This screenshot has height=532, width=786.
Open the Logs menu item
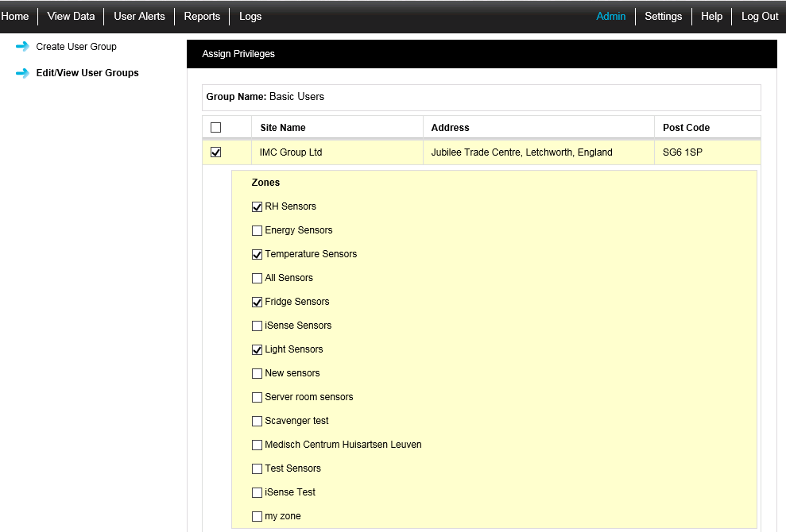click(x=250, y=16)
